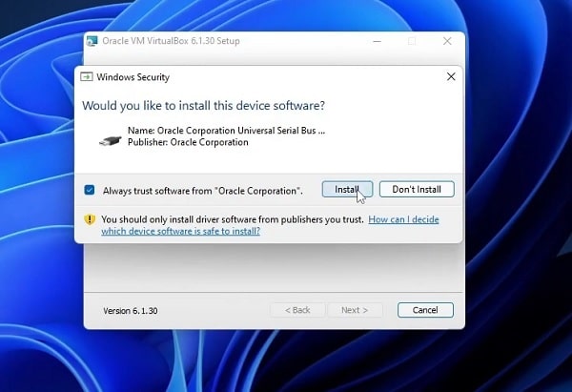Click the disabled Next button in setup
The height and width of the screenshot is (392, 572).
[x=355, y=310]
